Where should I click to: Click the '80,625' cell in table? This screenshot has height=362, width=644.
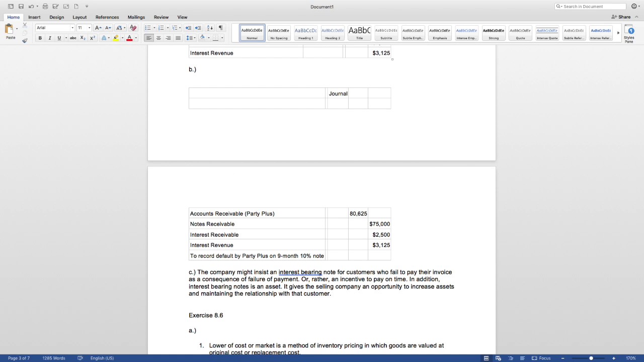358,214
